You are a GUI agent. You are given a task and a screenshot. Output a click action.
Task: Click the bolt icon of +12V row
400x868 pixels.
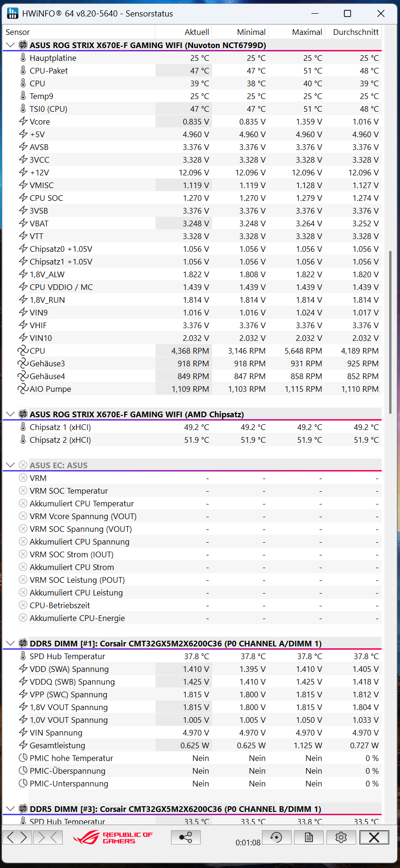pos(23,172)
